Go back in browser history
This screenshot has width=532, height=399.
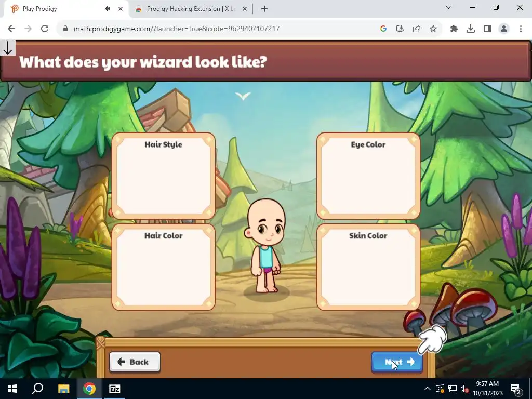(11, 29)
